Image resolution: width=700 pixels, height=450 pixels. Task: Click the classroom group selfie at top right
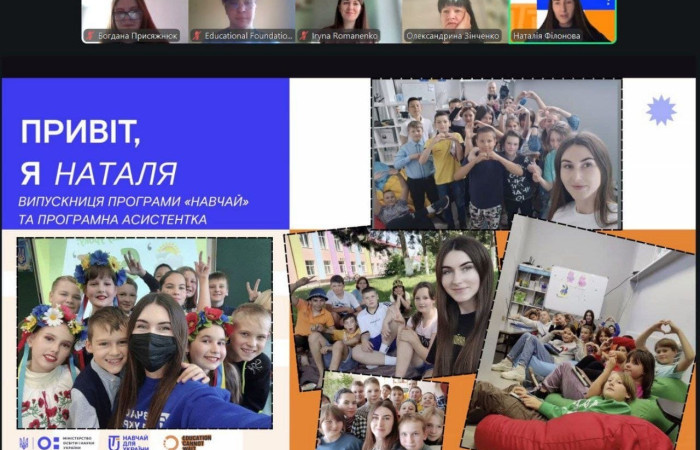496,153
